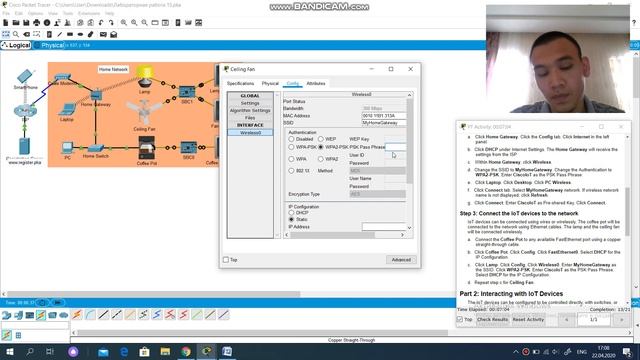
Task: Open Algorithm Settings under GLOBAL
Action: click(x=250, y=111)
